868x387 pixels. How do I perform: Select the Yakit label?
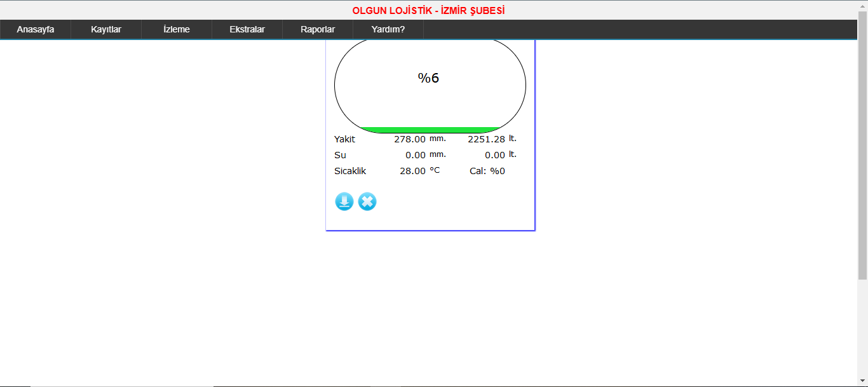345,139
